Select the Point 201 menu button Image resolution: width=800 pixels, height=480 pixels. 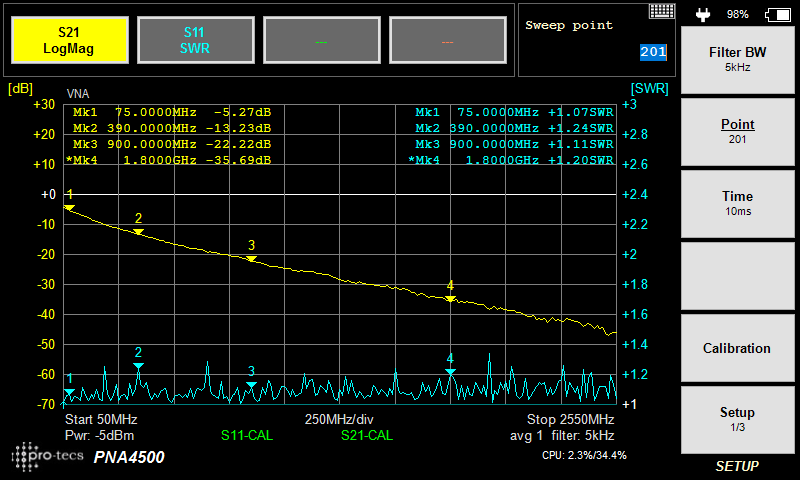point(738,132)
